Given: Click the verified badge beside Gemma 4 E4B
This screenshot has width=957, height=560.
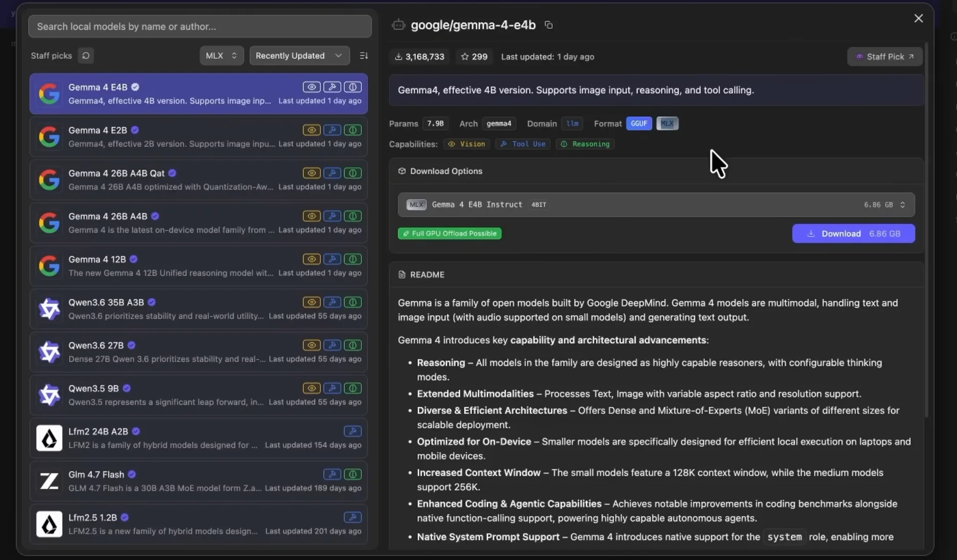Looking at the screenshot, I should click(x=135, y=87).
